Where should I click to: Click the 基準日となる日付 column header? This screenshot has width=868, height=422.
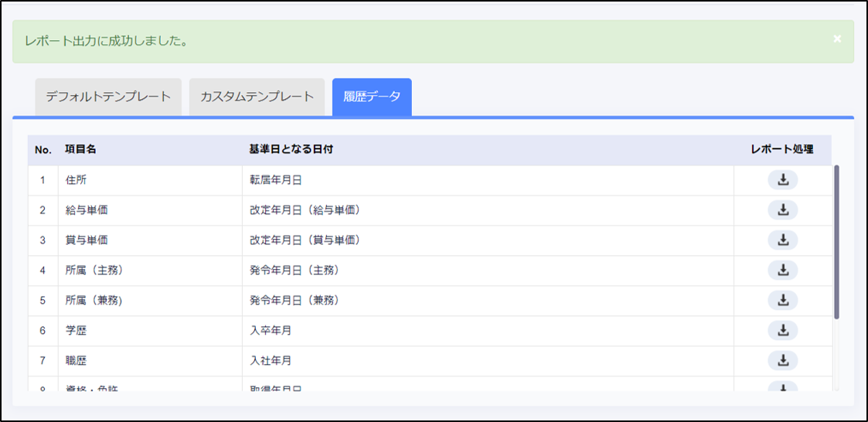pos(285,150)
